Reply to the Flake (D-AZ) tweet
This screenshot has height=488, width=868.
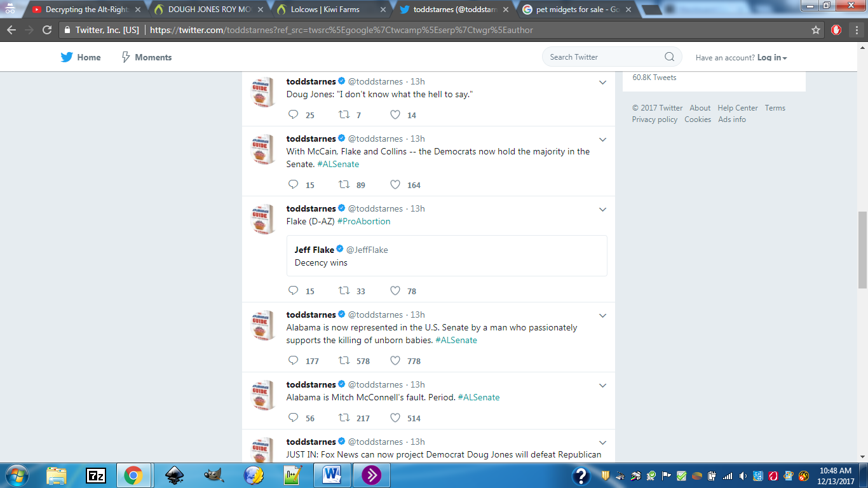[293, 291]
